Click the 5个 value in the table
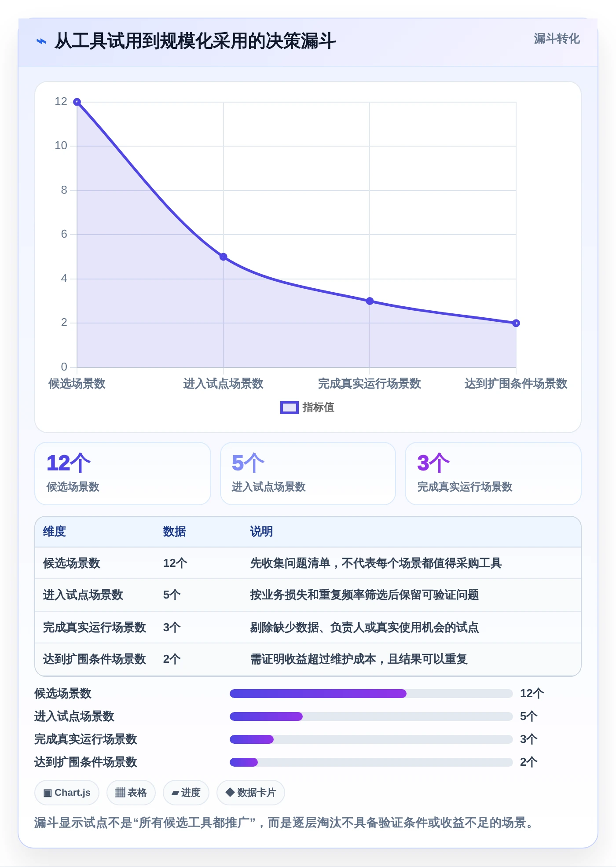 coord(172,595)
